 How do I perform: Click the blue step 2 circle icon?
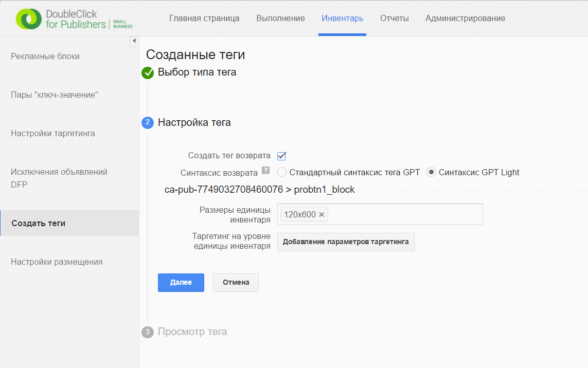coord(148,122)
